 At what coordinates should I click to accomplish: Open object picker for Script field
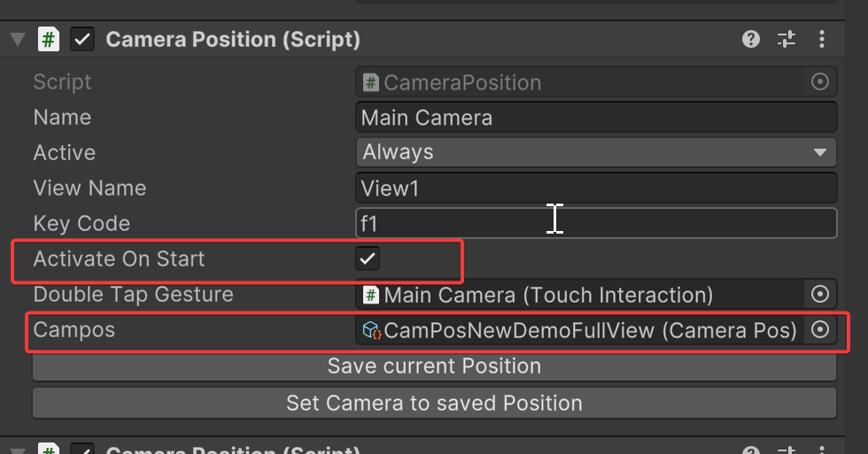tap(820, 82)
